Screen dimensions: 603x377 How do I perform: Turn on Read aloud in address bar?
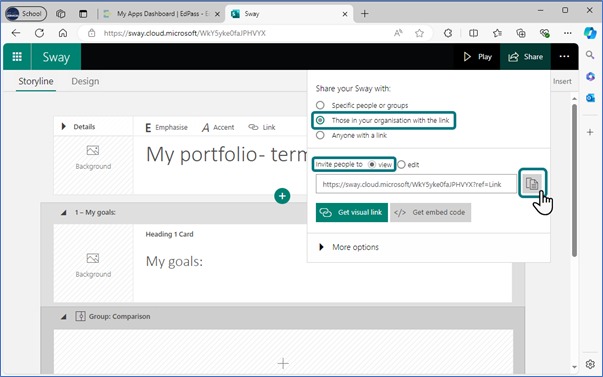point(398,33)
